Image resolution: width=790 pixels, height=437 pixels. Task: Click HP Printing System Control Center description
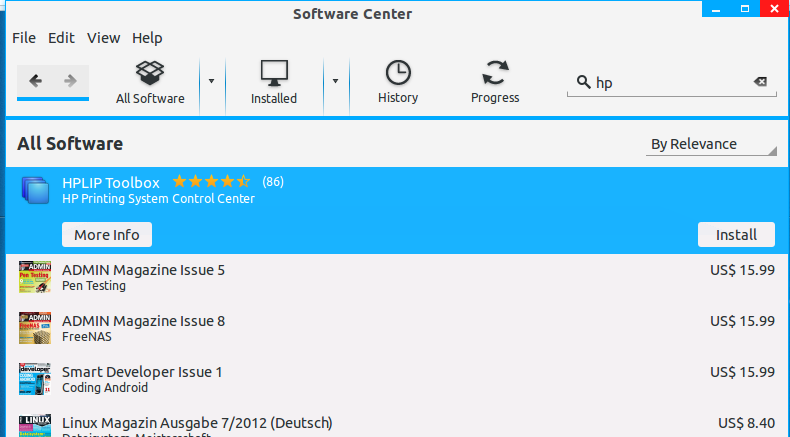(x=158, y=199)
